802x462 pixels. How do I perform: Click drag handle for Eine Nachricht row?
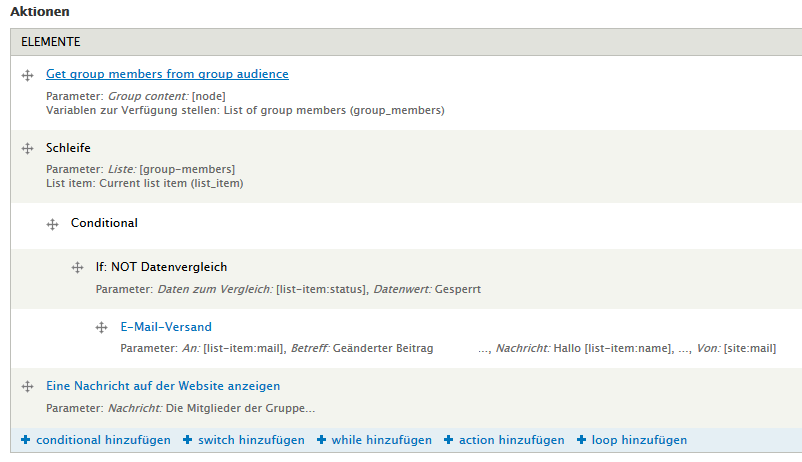27,386
